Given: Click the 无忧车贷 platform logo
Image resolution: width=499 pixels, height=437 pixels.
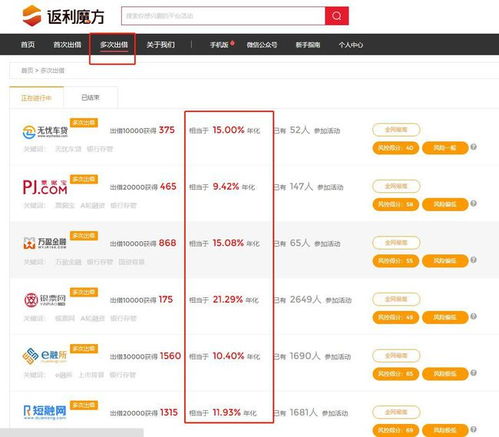Looking at the screenshot, I should pos(45,132).
